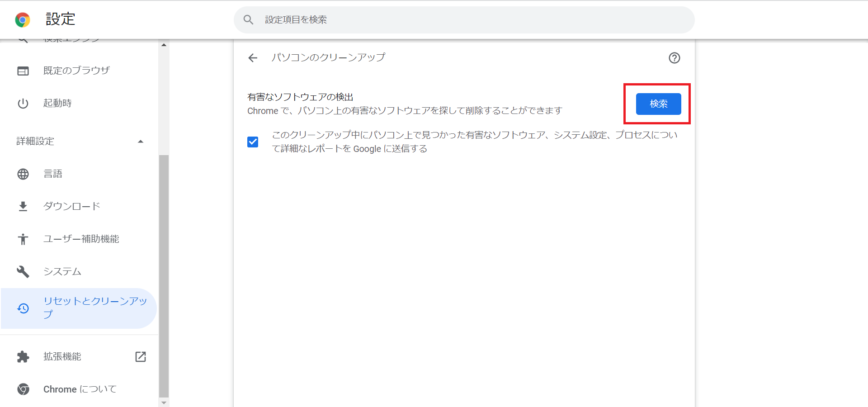
Task: Open the help question mark icon
Action: click(x=674, y=58)
